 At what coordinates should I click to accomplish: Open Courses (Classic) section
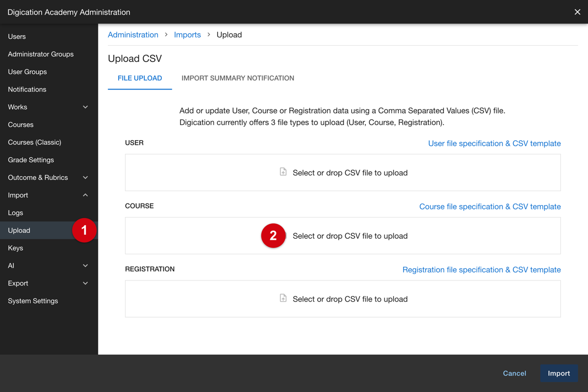(35, 142)
